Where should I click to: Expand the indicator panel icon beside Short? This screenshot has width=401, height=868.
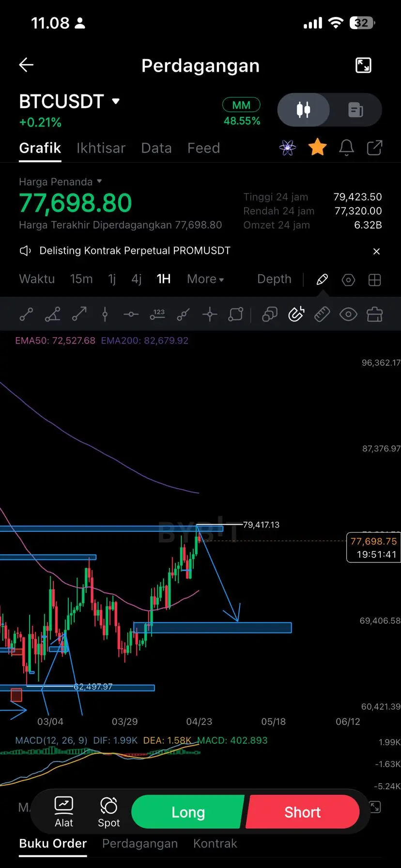(375, 806)
